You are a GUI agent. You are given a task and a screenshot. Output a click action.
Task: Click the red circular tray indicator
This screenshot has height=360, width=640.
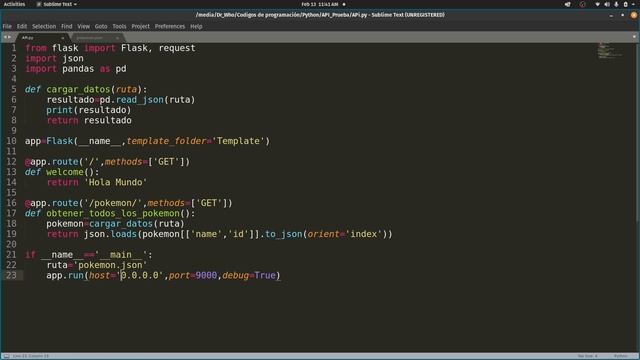[582, 4]
